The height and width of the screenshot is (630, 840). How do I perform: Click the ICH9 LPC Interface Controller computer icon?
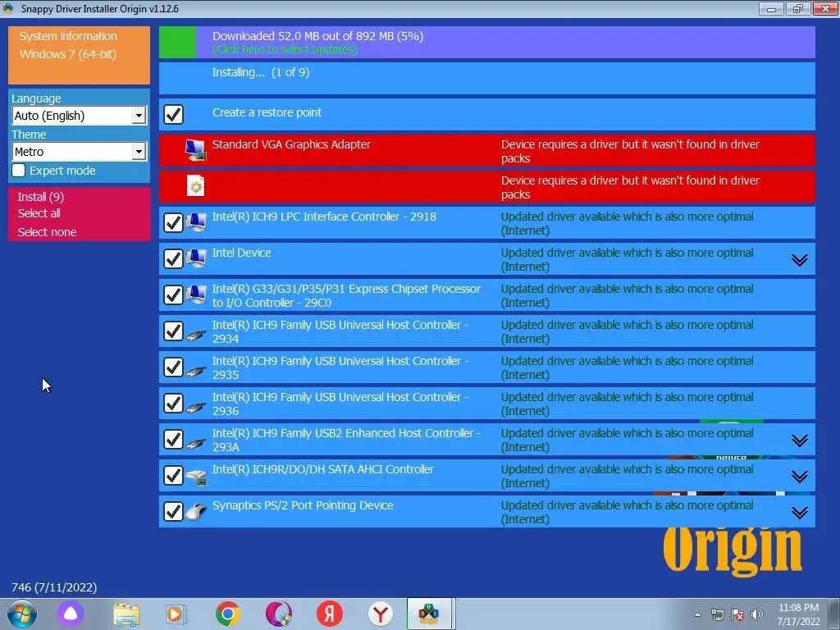pos(196,222)
